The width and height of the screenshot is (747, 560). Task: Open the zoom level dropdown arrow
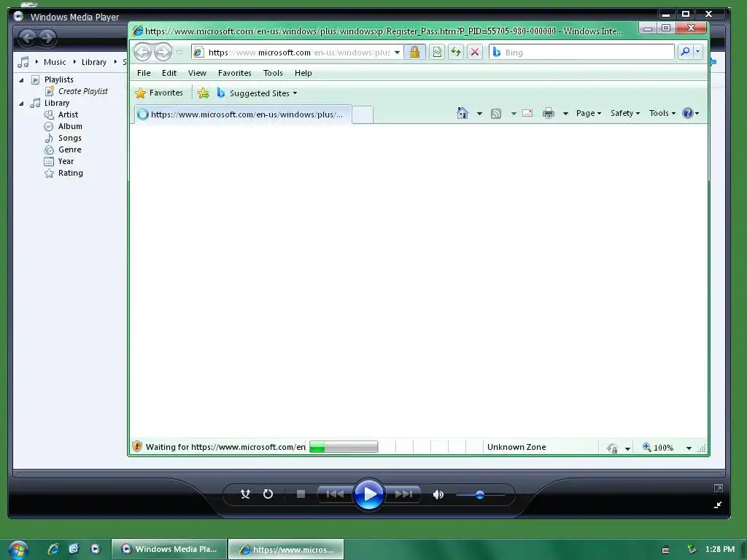689,448
